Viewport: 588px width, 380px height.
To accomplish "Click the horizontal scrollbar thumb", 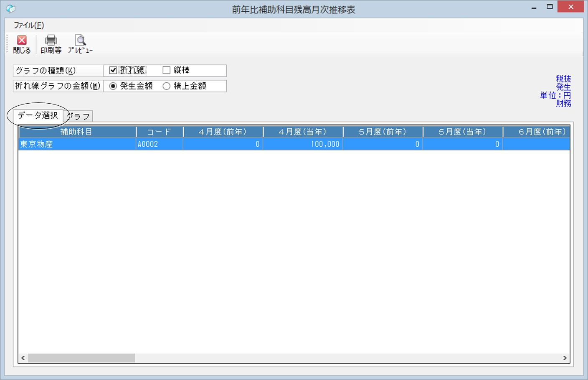I will pos(81,358).
